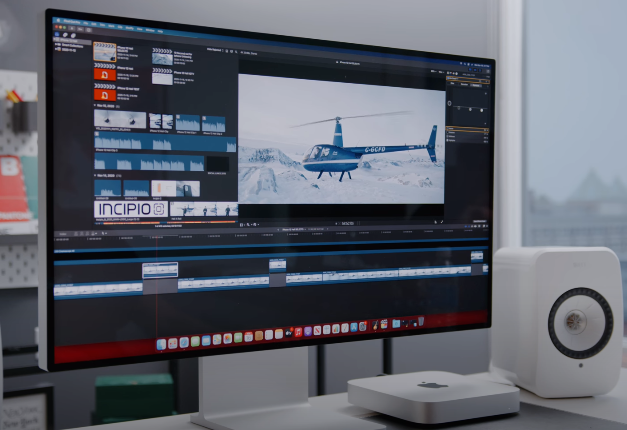Select the orange phone case clip

175,188
